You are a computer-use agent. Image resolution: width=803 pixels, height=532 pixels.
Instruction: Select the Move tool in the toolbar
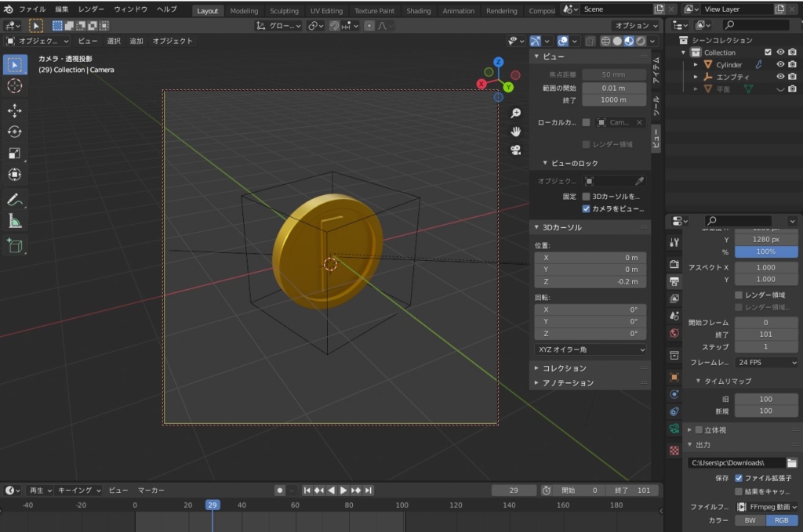tap(16, 111)
